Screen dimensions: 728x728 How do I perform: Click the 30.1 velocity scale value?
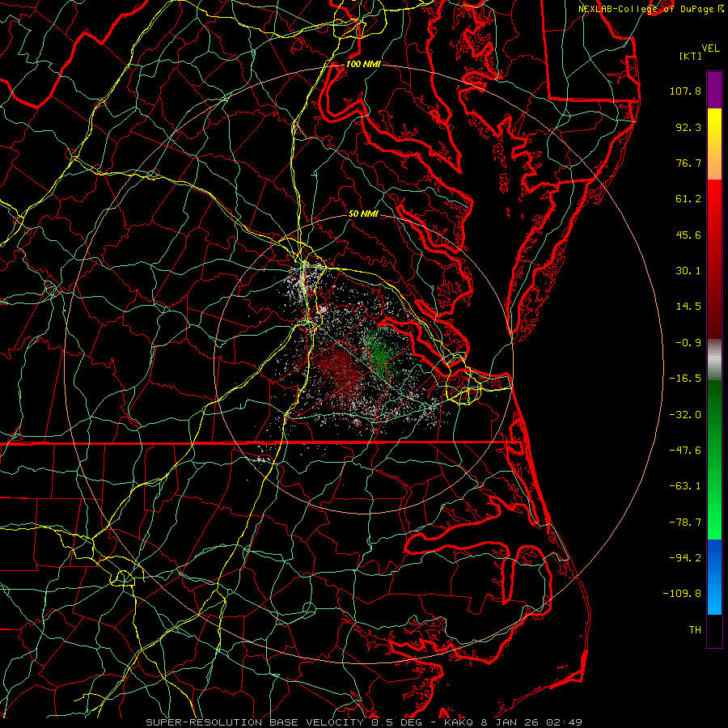click(x=688, y=271)
